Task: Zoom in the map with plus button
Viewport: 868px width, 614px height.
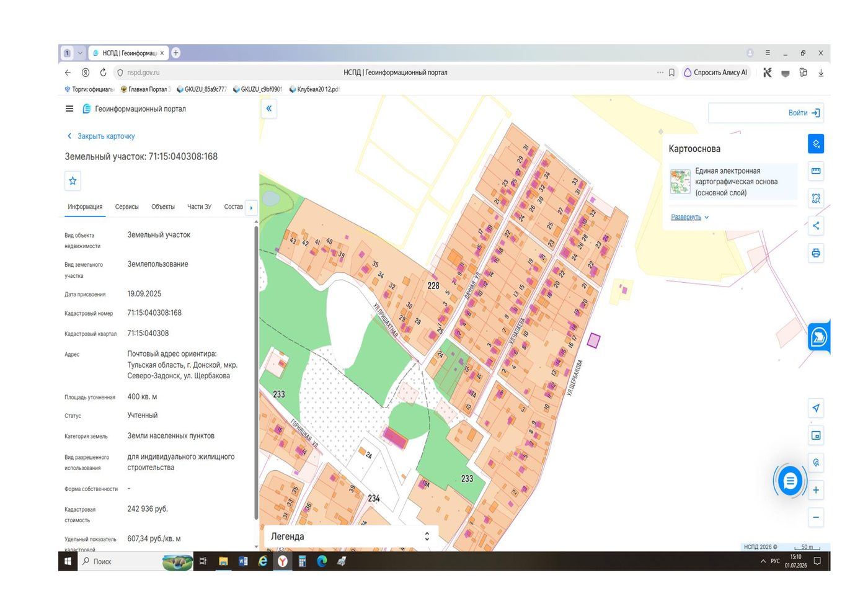Action: [x=816, y=490]
